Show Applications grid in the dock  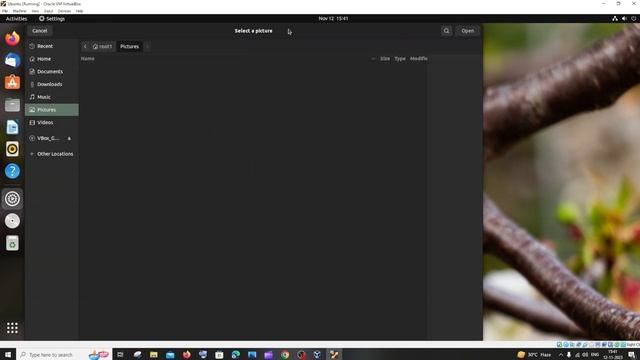(x=12, y=328)
